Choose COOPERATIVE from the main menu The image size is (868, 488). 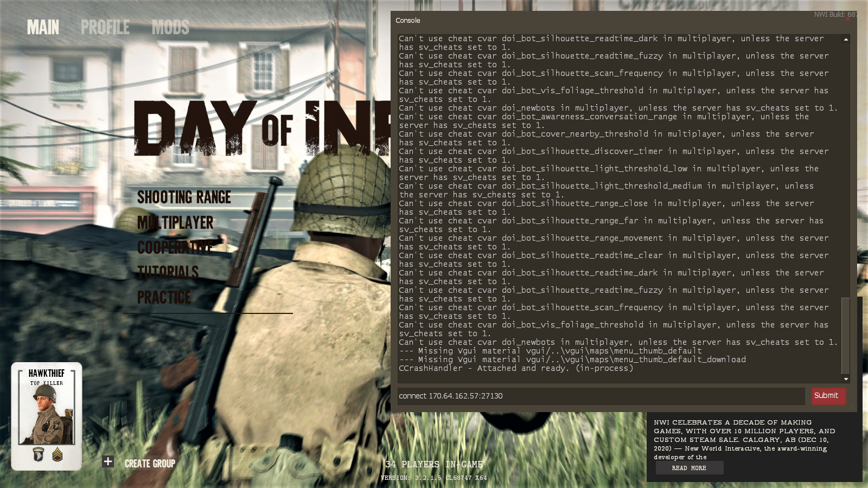pos(175,247)
